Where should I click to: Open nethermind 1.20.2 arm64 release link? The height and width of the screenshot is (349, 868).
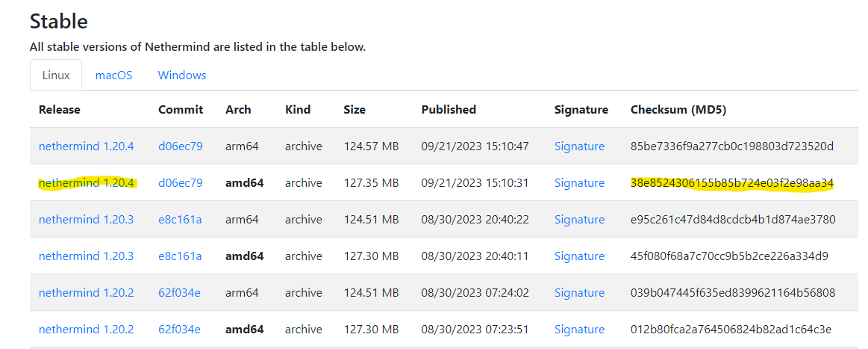pyautogui.click(x=86, y=293)
